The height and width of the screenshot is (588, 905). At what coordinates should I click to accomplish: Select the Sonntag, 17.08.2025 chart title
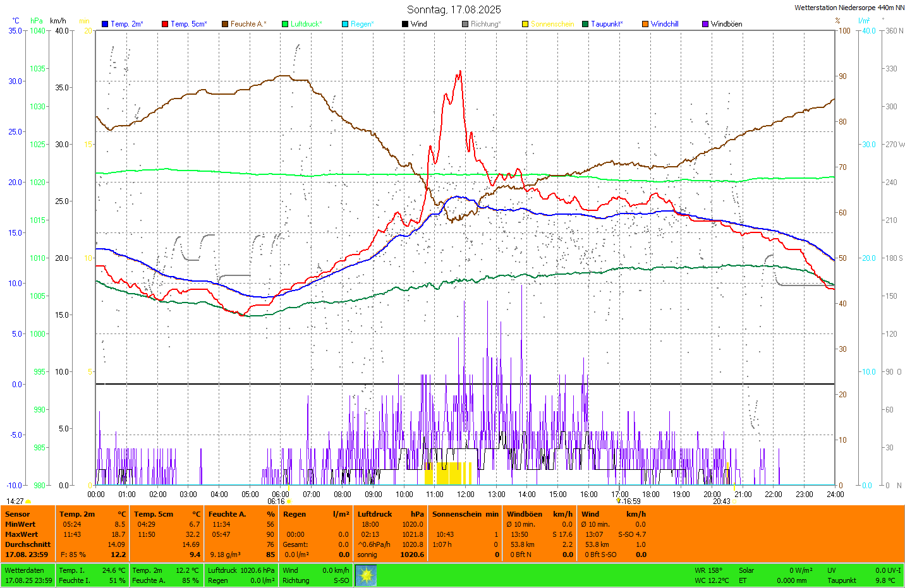pos(454,9)
